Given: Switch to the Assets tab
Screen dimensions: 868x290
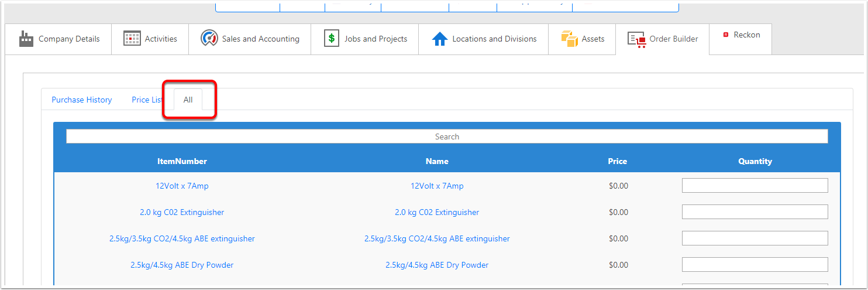Looking at the screenshot, I should pos(582,39).
